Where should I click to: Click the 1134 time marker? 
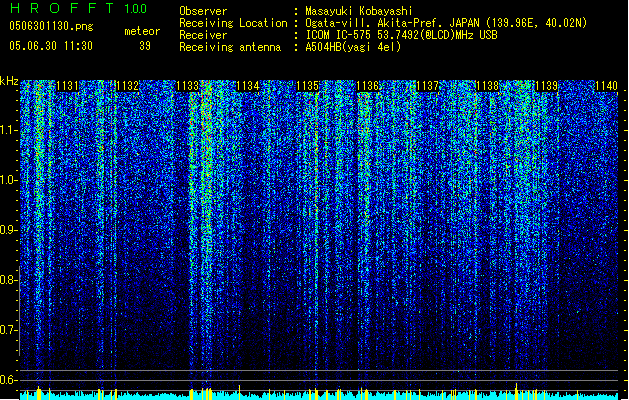(x=248, y=86)
